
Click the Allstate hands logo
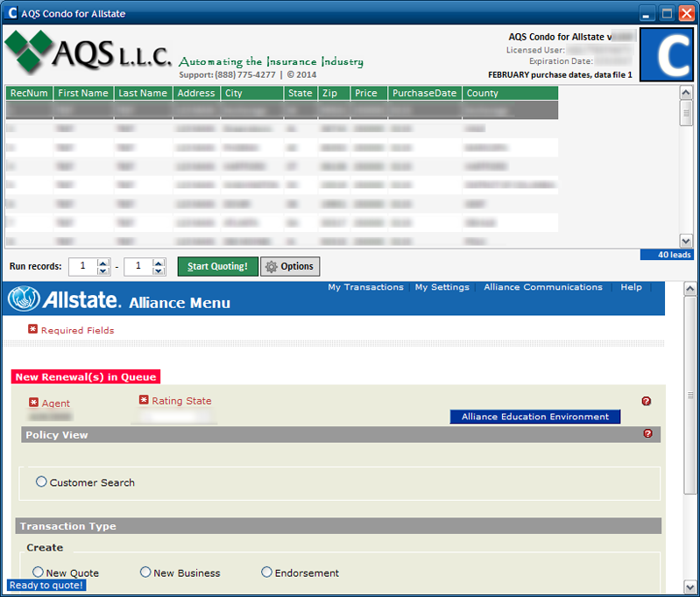click(24, 298)
